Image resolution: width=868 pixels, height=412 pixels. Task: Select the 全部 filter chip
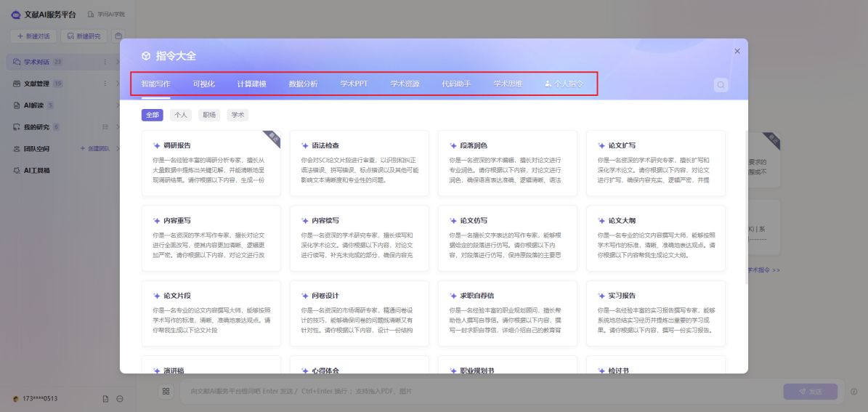coord(153,115)
